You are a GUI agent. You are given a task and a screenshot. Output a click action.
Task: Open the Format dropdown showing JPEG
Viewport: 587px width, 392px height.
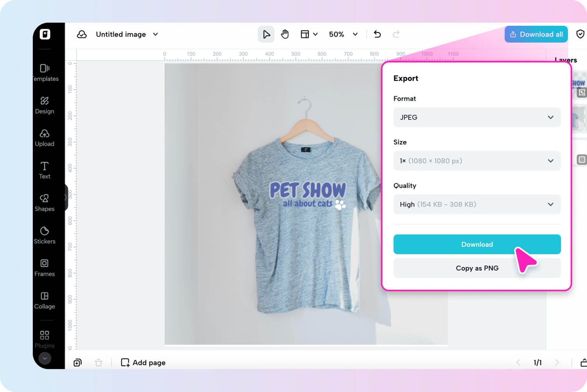point(477,117)
